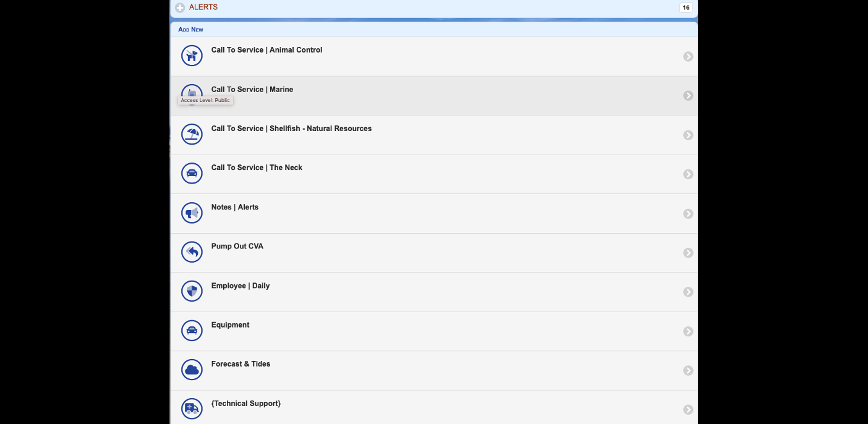Select Call To Service | Marine entry
This screenshot has height=424, width=868.
252,90
